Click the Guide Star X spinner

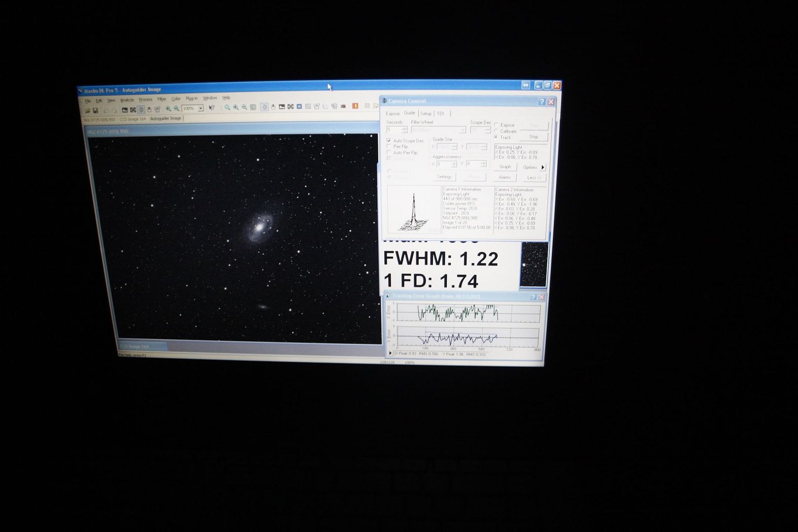click(447, 147)
